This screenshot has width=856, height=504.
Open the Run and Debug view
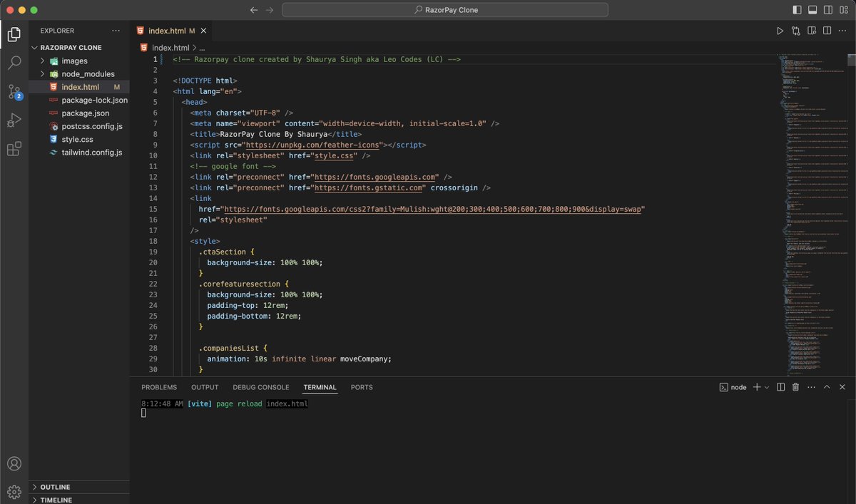(x=14, y=120)
